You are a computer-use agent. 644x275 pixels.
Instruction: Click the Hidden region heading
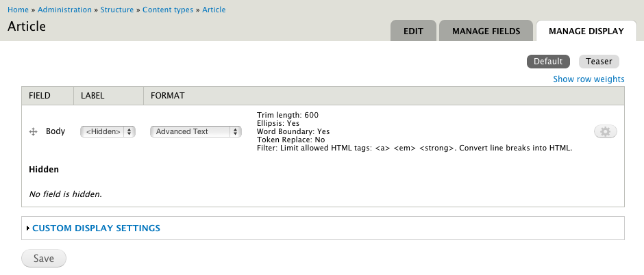44,169
